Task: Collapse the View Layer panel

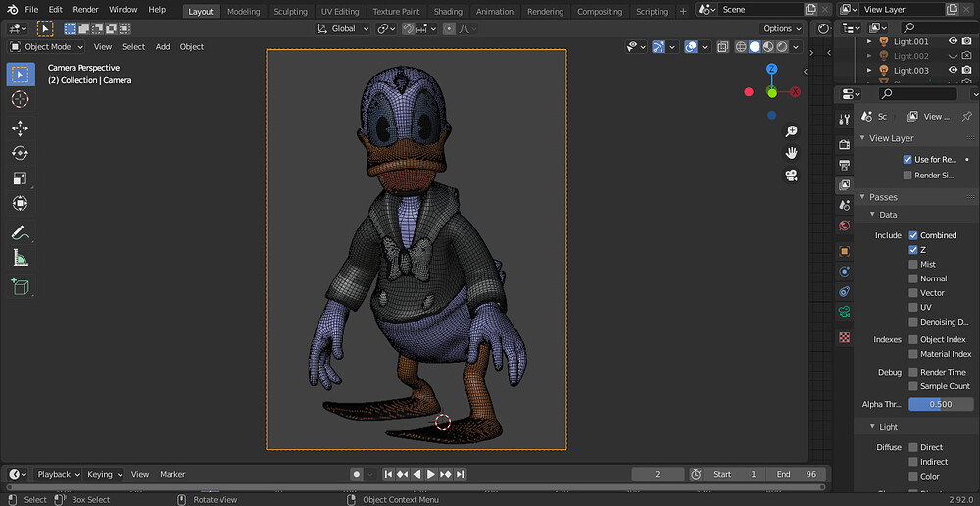Action: point(862,138)
